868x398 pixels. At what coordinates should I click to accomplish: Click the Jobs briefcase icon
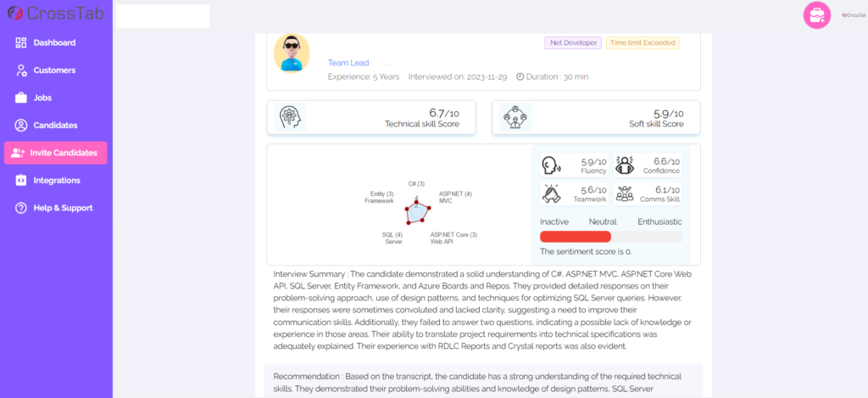click(x=21, y=98)
